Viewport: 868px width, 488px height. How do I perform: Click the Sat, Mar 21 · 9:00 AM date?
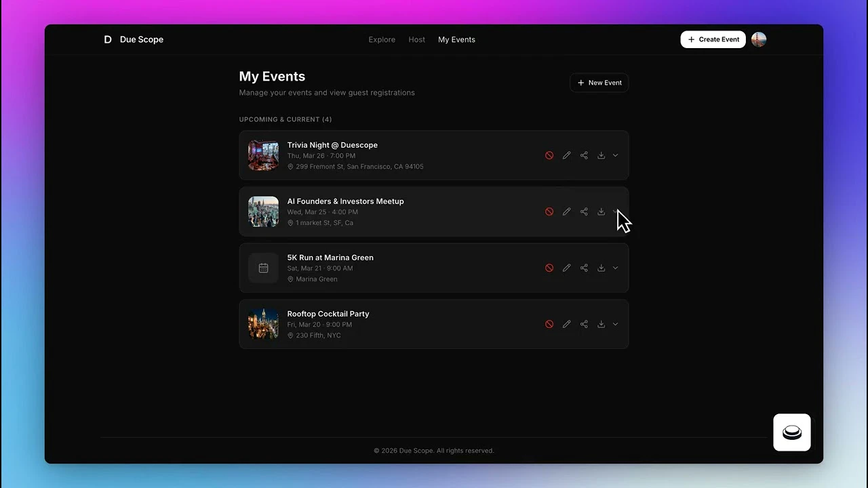pos(320,268)
